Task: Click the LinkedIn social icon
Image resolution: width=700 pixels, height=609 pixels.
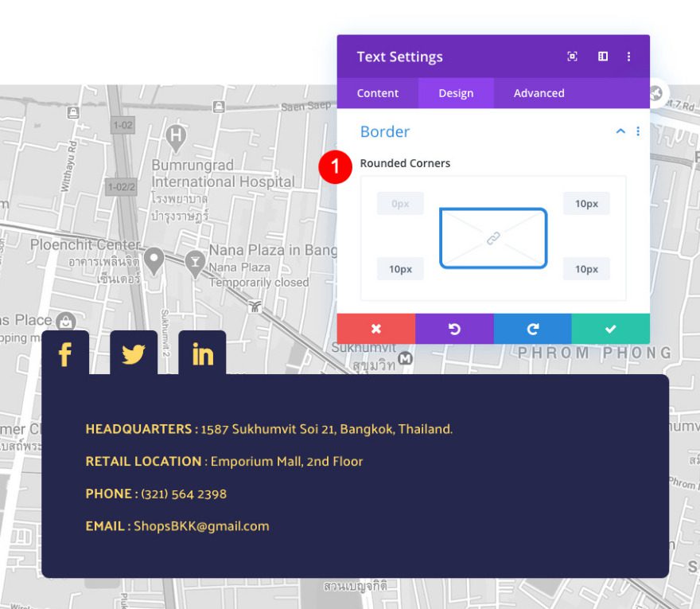Action: pyautogui.click(x=202, y=354)
